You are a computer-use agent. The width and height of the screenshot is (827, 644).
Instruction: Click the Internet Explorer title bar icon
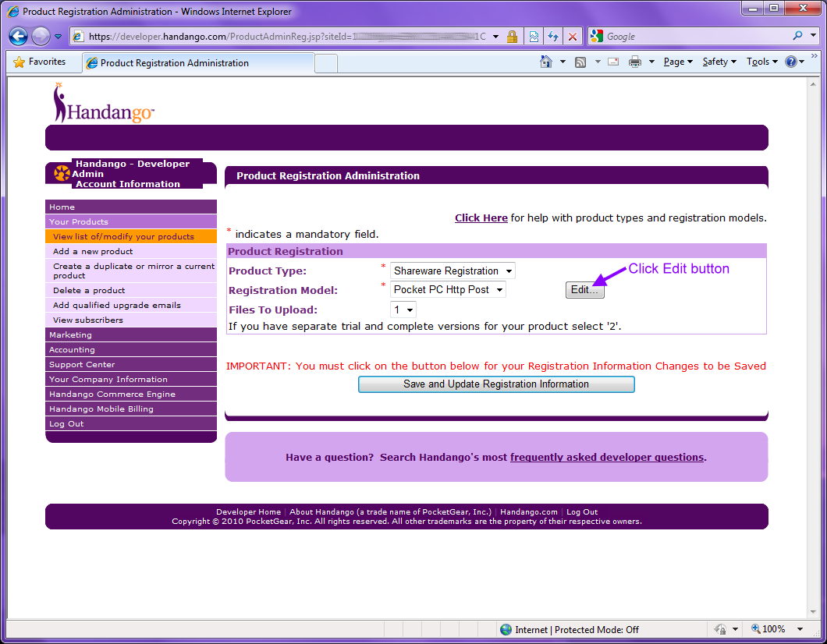coord(13,11)
